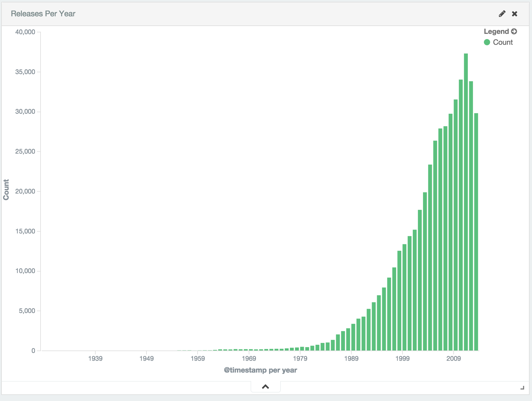
Task: Click the 30,000 y-axis label
Action: (x=25, y=112)
